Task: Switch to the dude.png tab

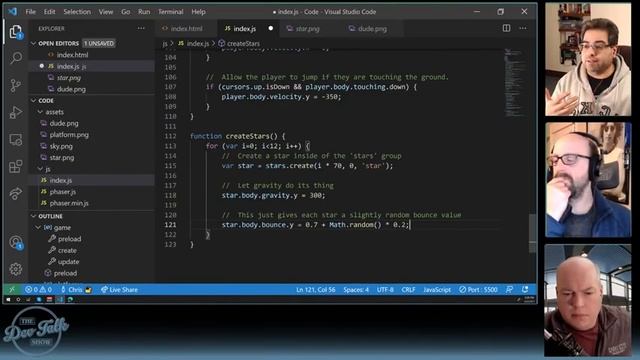Action: (x=372, y=29)
